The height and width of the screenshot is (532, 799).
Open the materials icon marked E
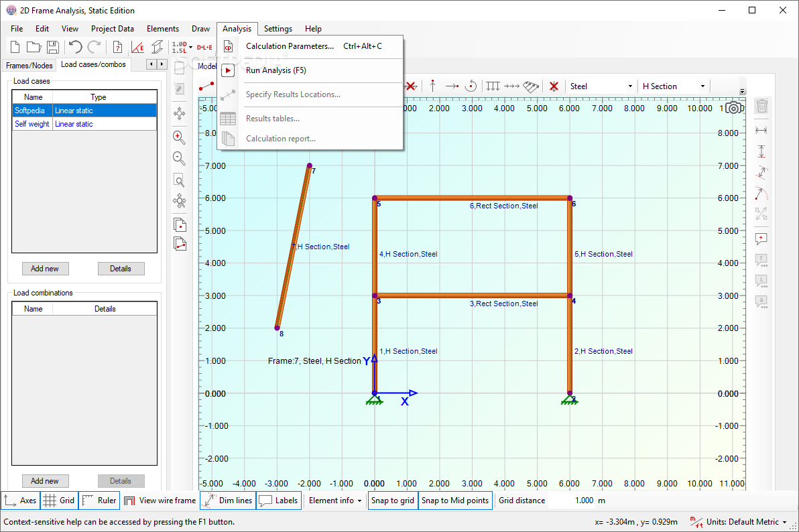(x=137, y=47)
